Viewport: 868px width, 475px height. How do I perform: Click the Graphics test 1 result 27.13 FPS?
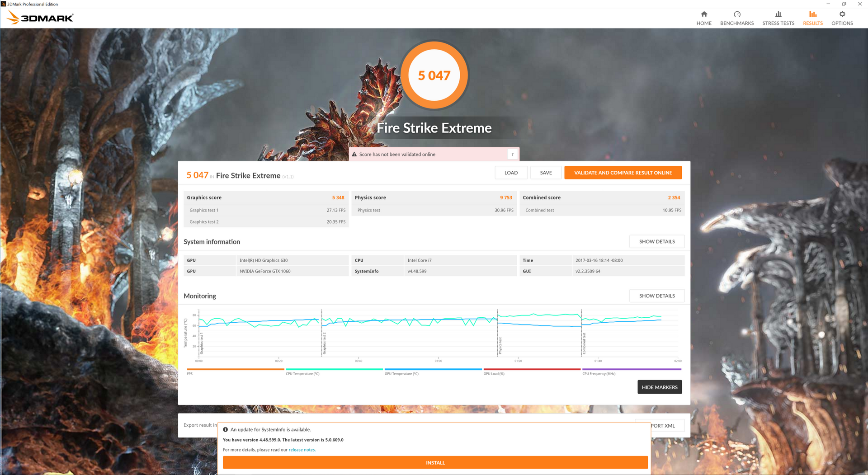click(336, 210)
